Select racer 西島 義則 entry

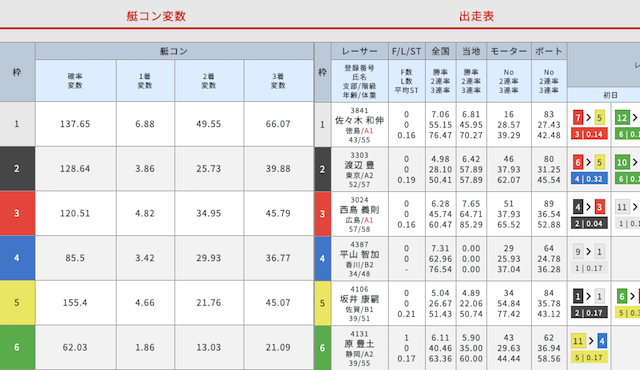pyautogui.click(x=359, y=210)
